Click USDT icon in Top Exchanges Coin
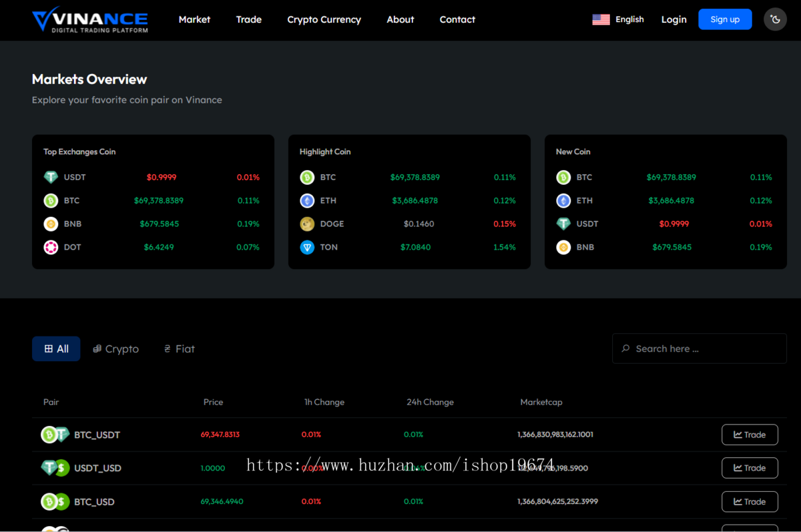801x532 pixels. tap(51, 178)
